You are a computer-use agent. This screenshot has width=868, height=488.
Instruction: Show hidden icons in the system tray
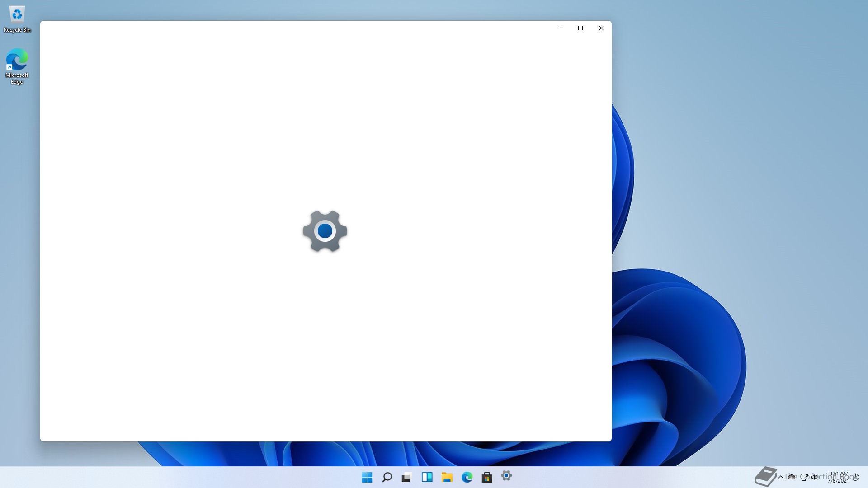click(x=781, y=477)
